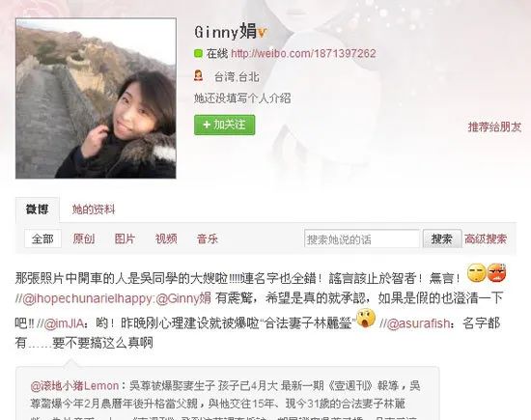
Task: Switch to the 她的资料 tab
Action: pyautogui.click(x=94, y=210)
